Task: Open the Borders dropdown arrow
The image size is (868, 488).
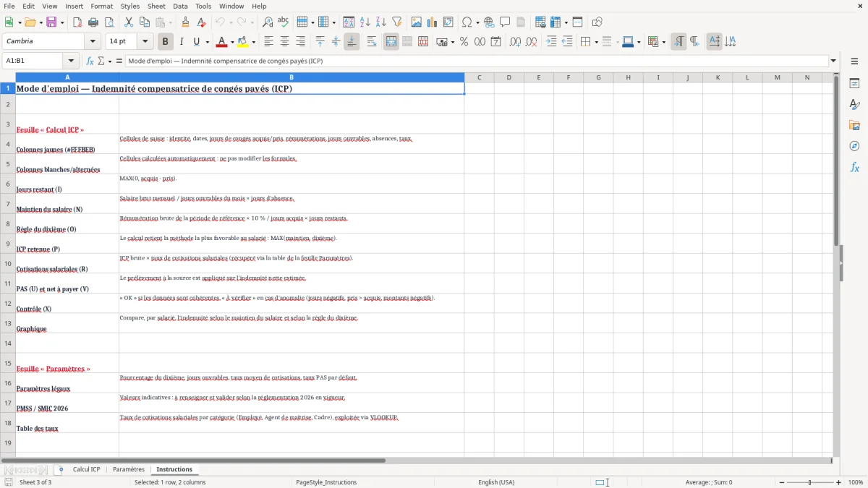Action: click(596, 42)
